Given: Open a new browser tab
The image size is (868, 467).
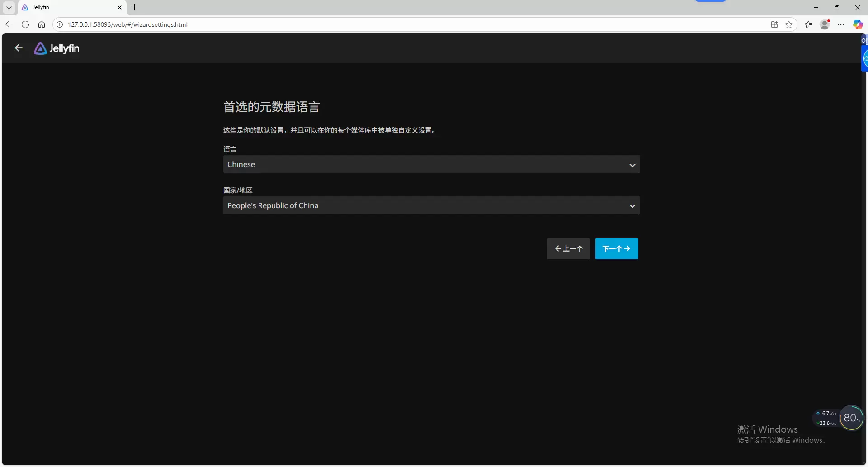Looking at the screenshot, I should click(135, 8).
